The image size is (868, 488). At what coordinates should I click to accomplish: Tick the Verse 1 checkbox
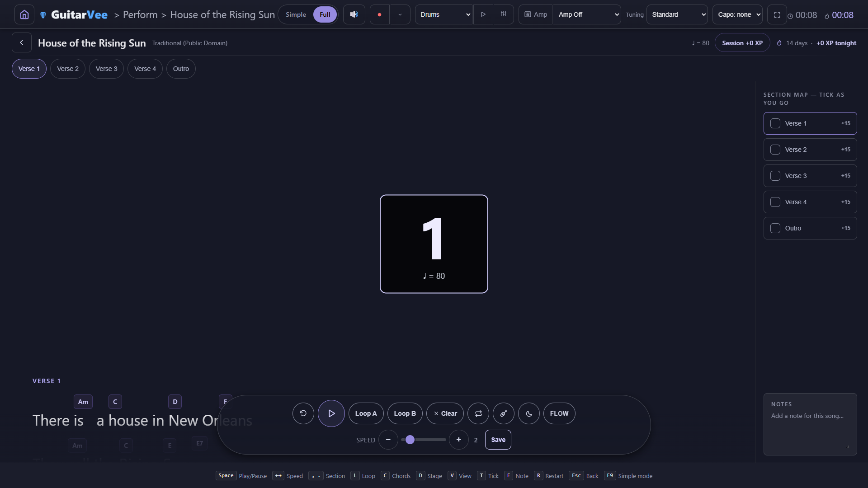[775, 123]
